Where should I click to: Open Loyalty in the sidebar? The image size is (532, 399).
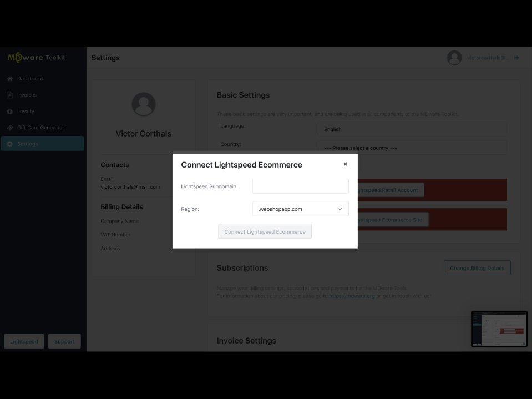coord(42,111)
